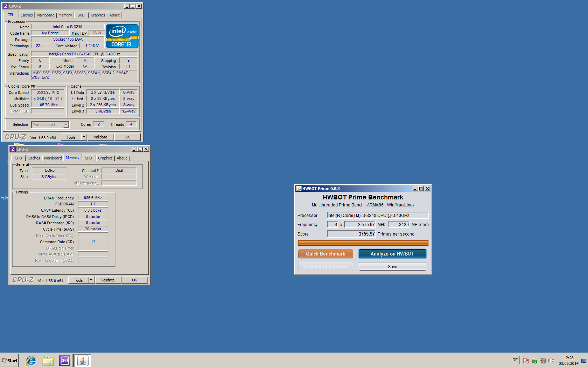This screenshot has width=588, height=368.
Task: Click HWBOT Prime title bar icon
Action: 299,189
